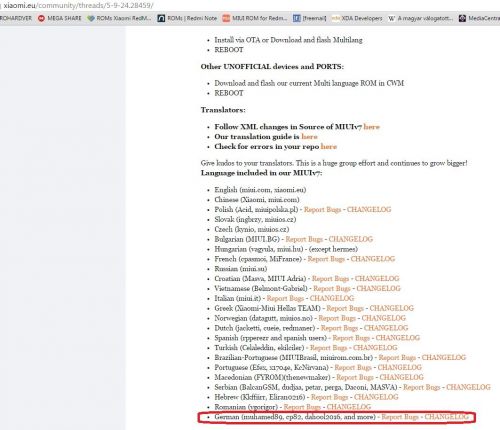500x430 pixels.
Task: Open Croatian Report Bugs link
Action: 330,278
